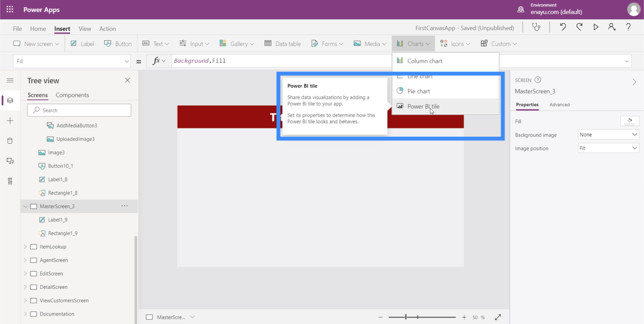Insert a Label control
Image resolution: width=644 pixels, height=324 pixels.
click(82, 44)
